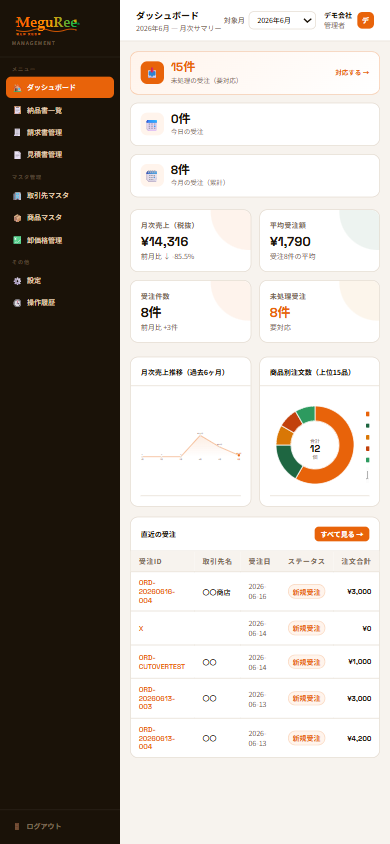Click the 注文合計 column header
Viewport: 390px width, 844px height.
point(356,561)
